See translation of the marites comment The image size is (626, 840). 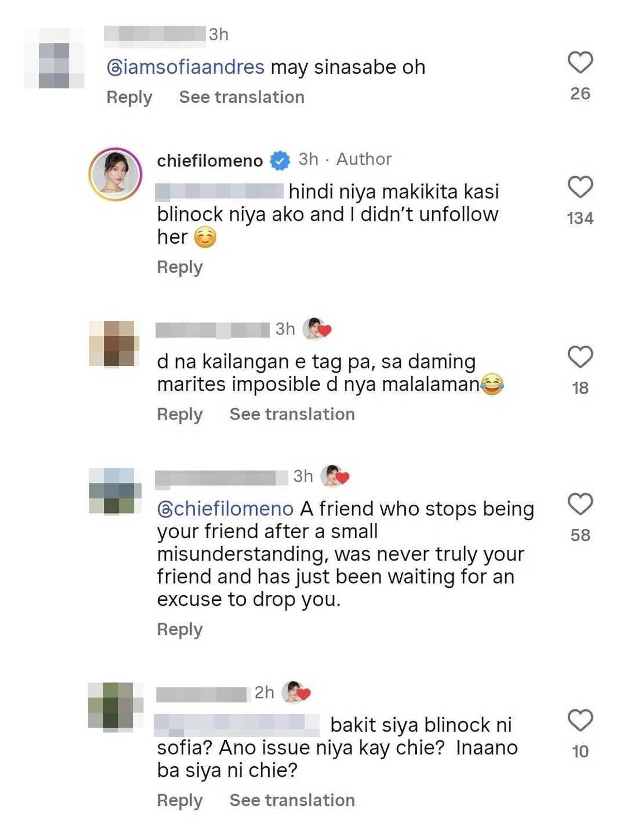pos(292,414)
